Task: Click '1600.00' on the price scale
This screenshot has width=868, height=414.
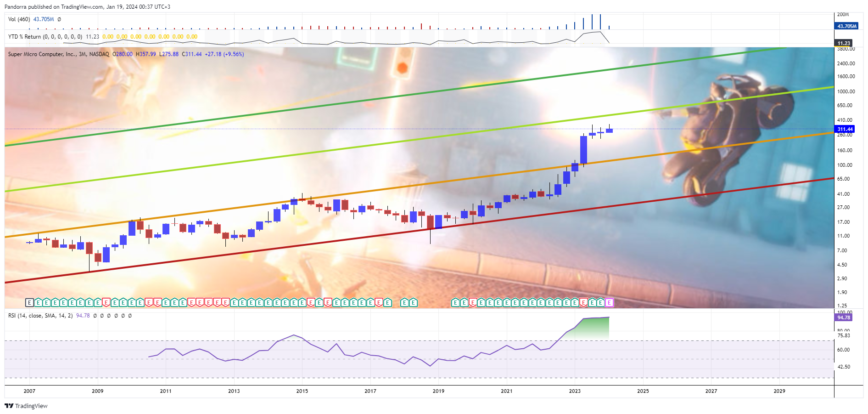Action: (846, 77)
